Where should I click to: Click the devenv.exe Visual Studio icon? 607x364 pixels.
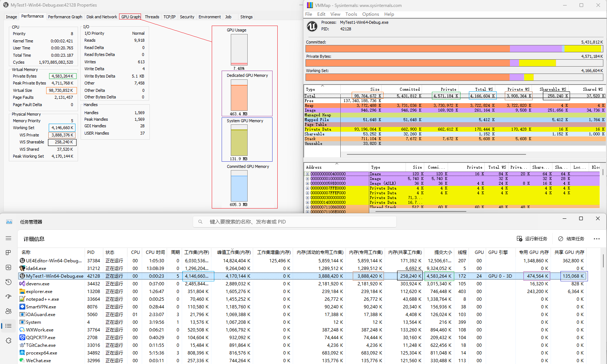[x=22, y=284]
